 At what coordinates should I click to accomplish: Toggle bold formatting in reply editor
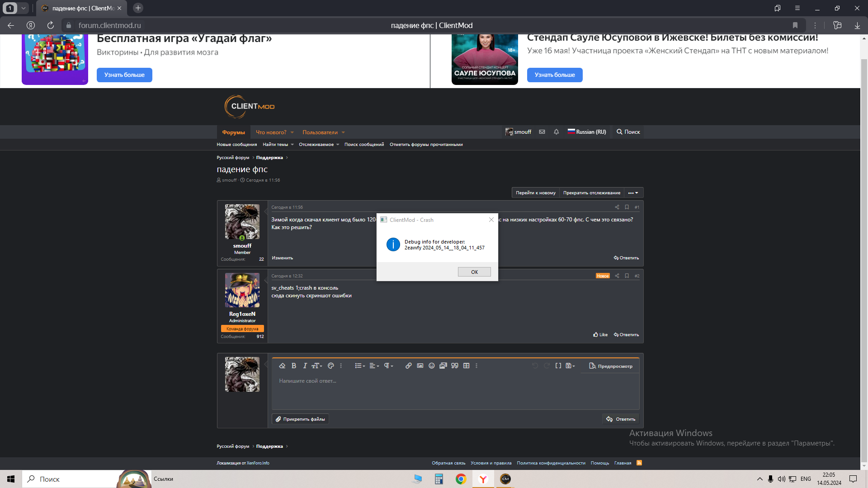point(294,366)
